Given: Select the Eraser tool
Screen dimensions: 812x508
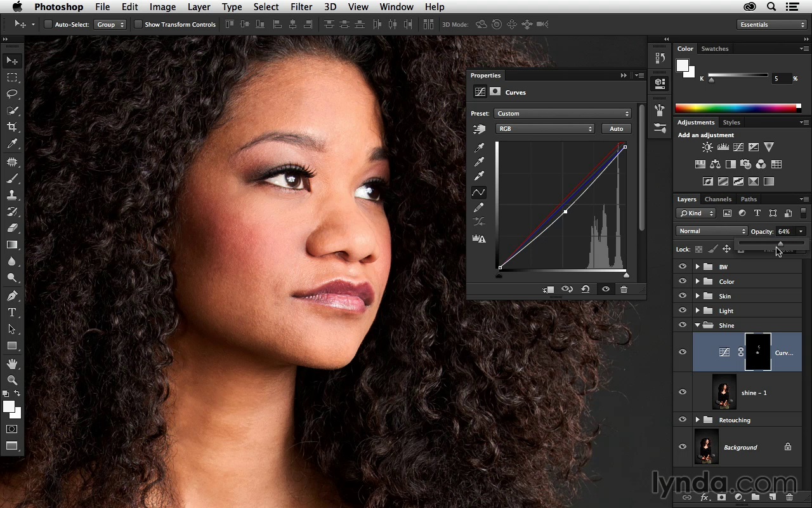Looking at the screenshot, I should pyautogui.click(x=12, y=228).
